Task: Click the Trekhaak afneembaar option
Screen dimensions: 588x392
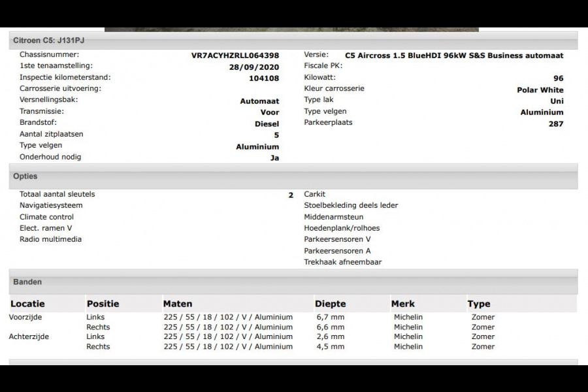Action: click(x=342, y=262)
